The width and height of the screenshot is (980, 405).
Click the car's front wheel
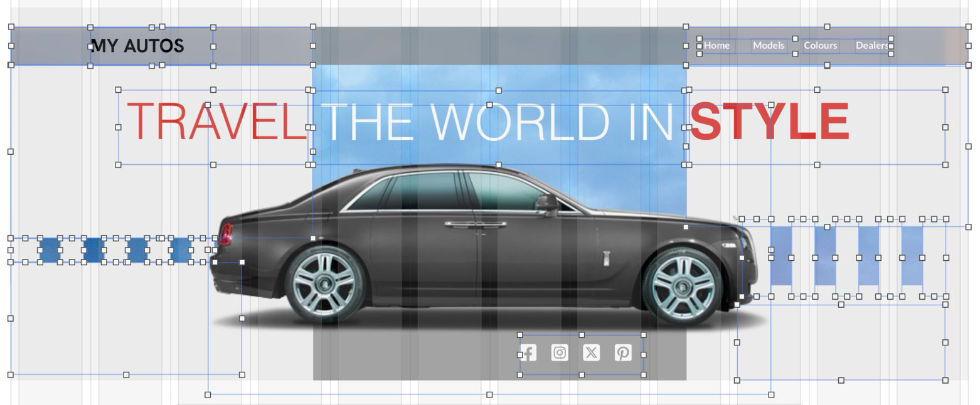pyautogui.click(x=683, y=287)
